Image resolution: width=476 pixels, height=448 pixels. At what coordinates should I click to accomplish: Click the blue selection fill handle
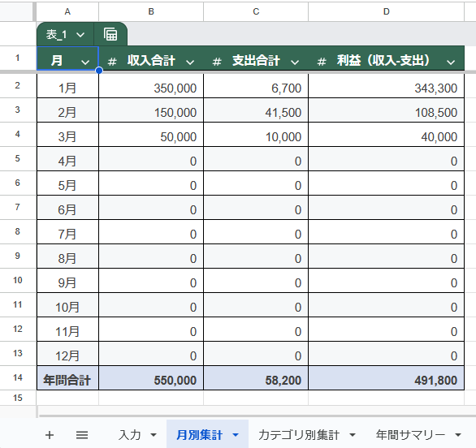coord(98,71)
